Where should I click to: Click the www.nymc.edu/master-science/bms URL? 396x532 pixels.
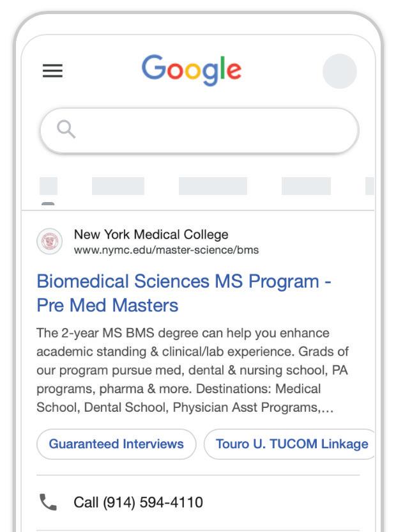tap(166, 250)
